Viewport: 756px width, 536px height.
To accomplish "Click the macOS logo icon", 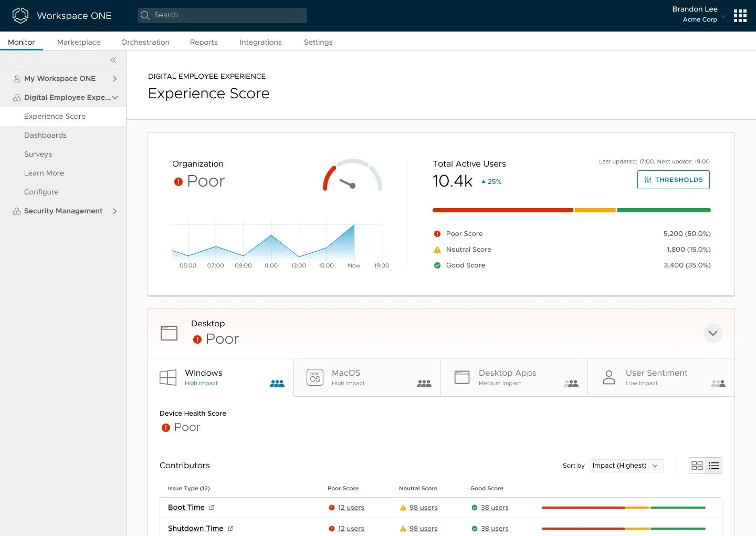I will point(315,377).
